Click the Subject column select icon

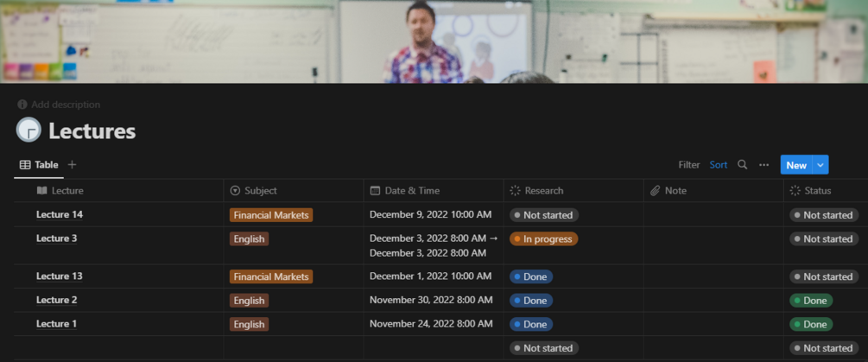point(236,191)
